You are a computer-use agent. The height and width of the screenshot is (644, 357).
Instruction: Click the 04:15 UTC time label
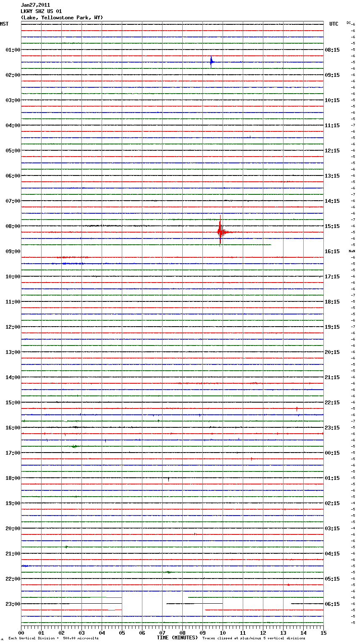click(x=332, y=554)
